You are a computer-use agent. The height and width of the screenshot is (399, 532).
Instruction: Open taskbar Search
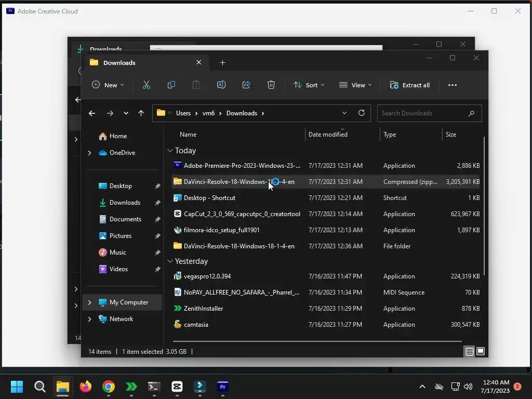pyautogui.click(x=39, y=387)
